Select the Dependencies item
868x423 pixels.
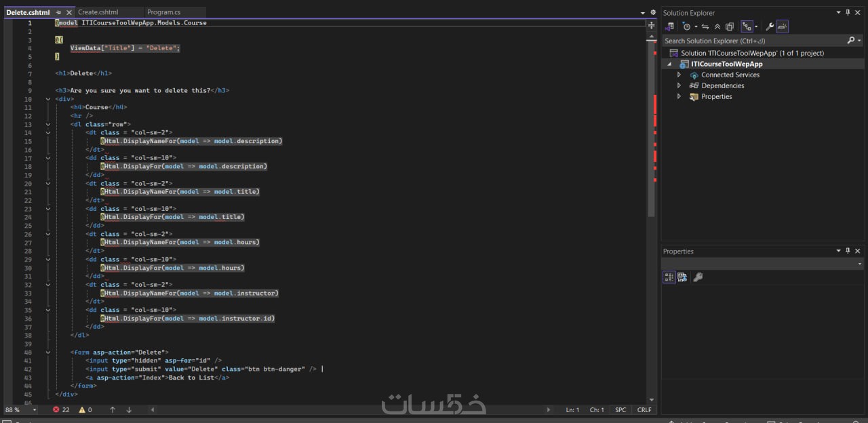(x=722, y=85)
